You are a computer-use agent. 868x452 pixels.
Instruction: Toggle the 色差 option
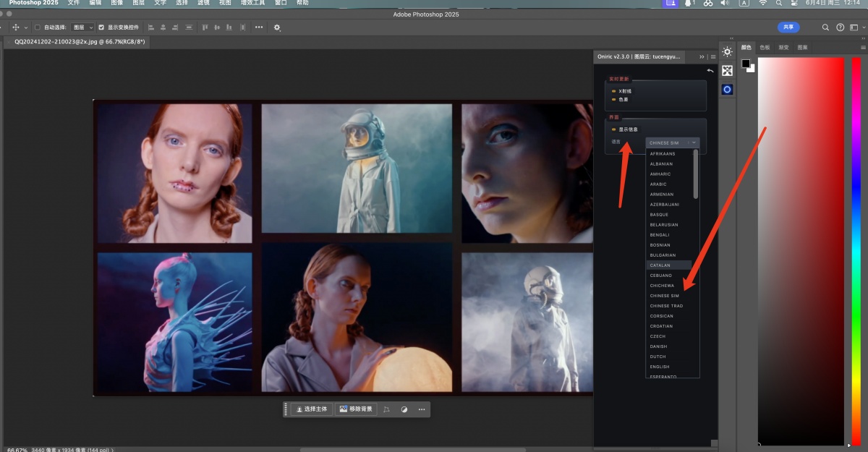click(620, 100)
